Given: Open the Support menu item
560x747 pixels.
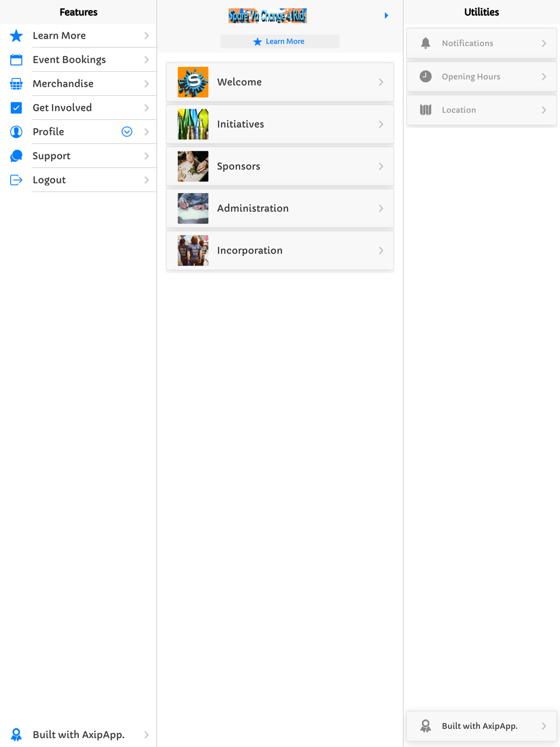Looking at the screenshot, I should pyautogui.click(x=78, y=156).
